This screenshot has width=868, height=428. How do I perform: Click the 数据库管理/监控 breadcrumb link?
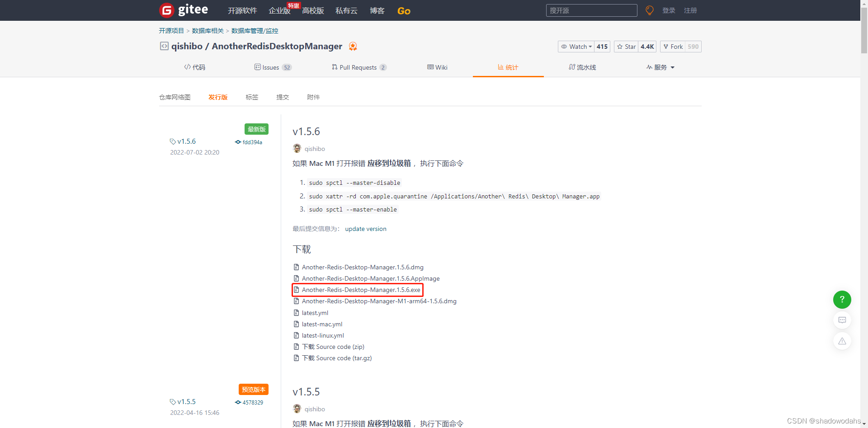click(x=255, y=31)
